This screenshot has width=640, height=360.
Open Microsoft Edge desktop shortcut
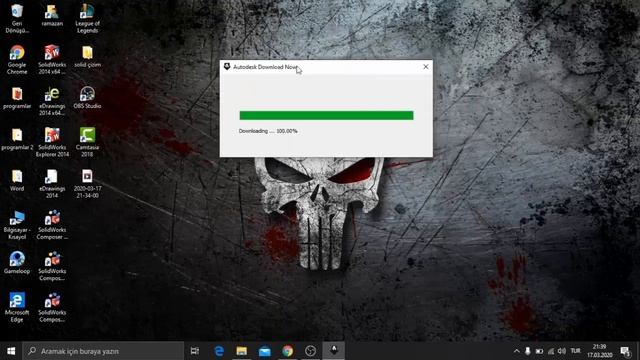coord(17,307)
